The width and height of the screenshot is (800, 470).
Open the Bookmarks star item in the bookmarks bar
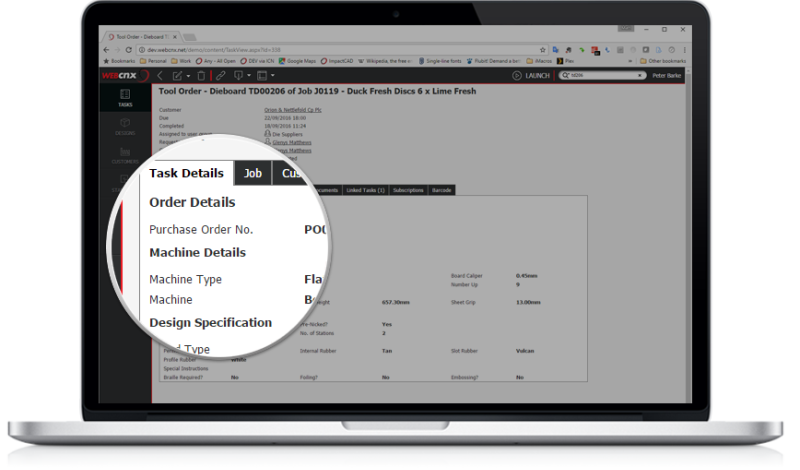[119, 61]
